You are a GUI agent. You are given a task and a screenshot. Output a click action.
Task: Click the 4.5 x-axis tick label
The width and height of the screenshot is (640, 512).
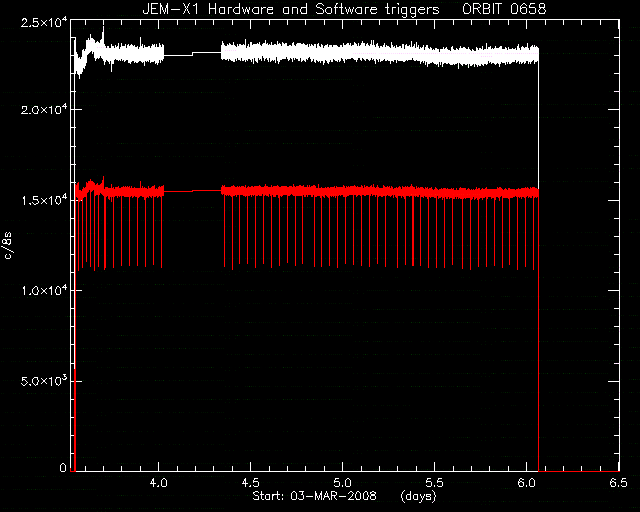[251, 483]
